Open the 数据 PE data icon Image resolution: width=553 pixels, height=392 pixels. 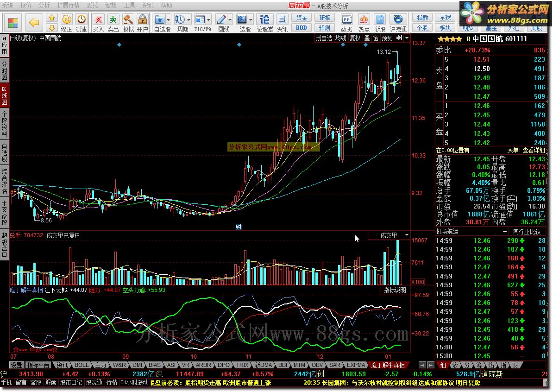[x=347, y=23]
